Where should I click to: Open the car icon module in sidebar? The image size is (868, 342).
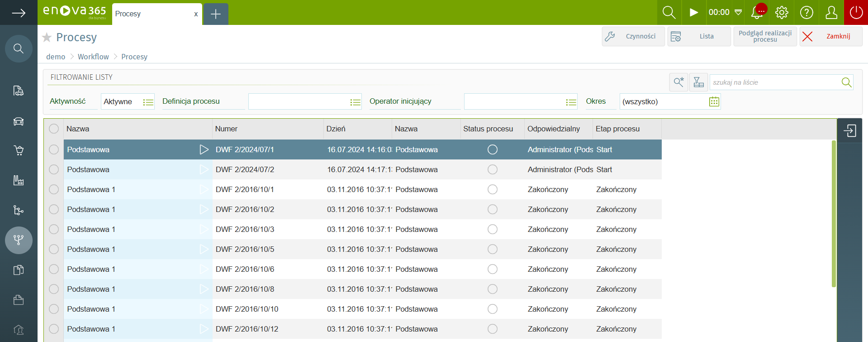19,121
